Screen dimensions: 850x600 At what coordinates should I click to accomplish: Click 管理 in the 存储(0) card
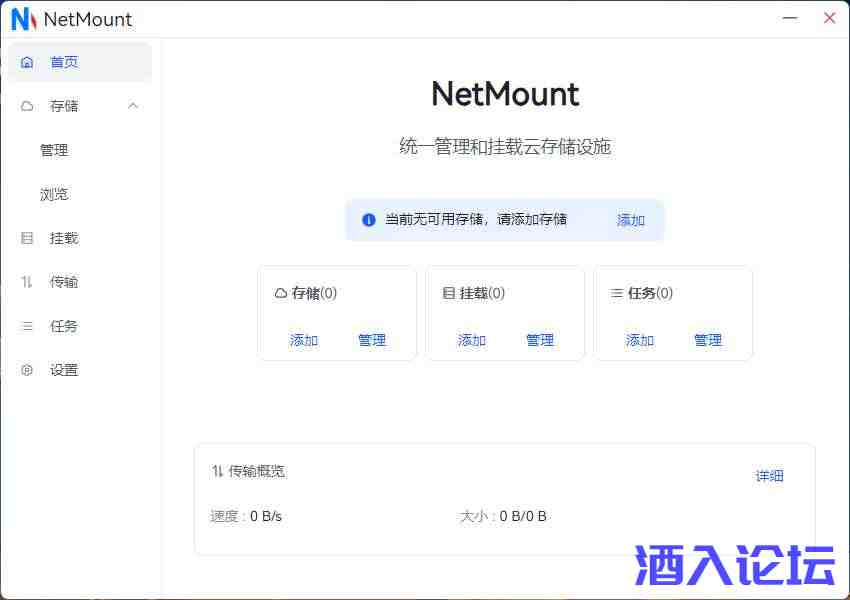pyautogui.click(x=372, y=340)
